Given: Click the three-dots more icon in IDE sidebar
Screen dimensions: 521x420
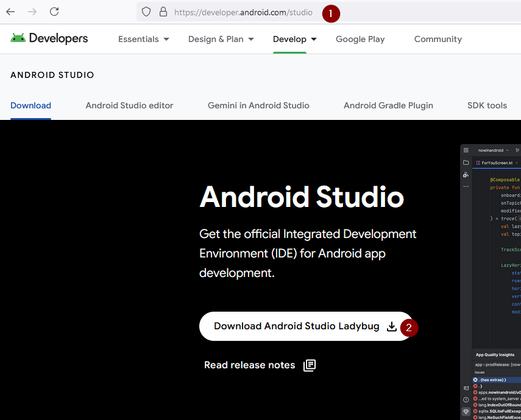Looking at the screenshot, I should tap(466, 187).
